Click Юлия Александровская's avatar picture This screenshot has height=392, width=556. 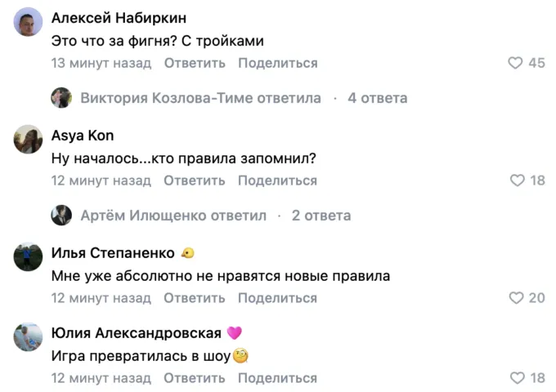pos(29,336)
